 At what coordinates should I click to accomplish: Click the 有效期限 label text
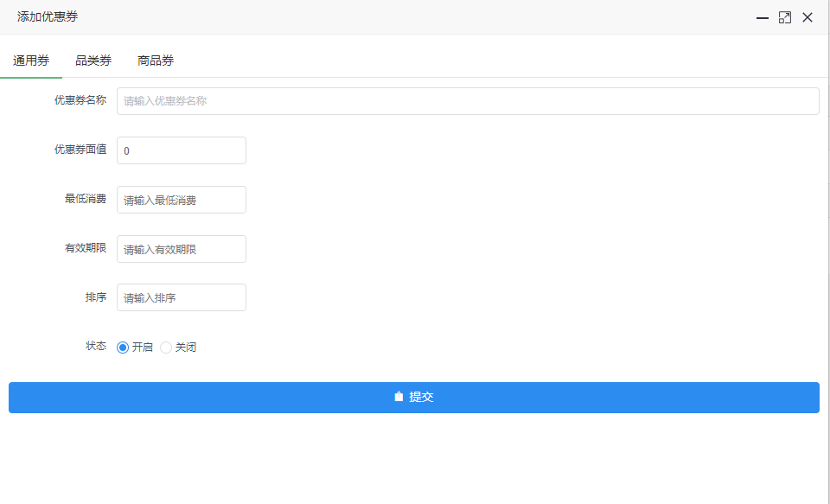(x=86, y=248)
